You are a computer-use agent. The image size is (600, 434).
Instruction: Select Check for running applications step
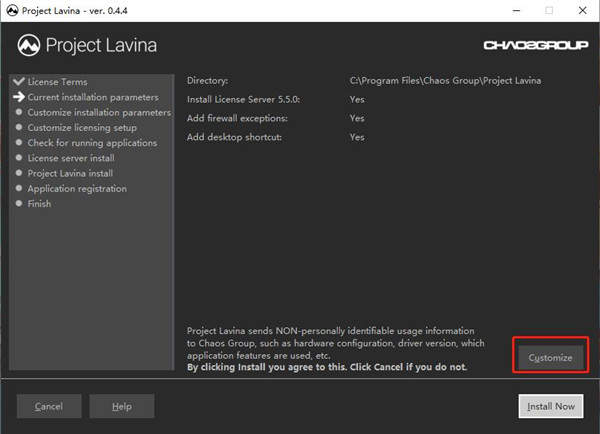coord(92,143)
